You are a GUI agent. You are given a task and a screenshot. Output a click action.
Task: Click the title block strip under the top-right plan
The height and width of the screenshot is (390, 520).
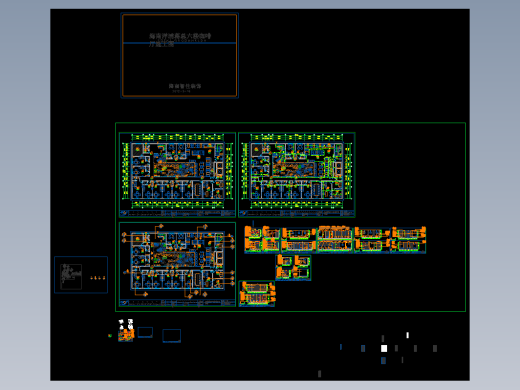coord(297,213)
